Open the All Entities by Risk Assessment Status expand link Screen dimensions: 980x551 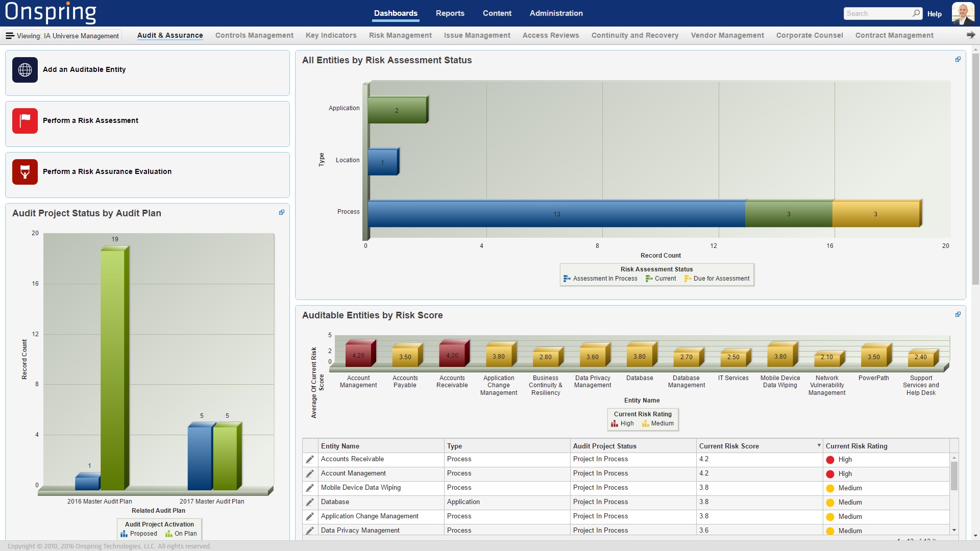[959, 59]
